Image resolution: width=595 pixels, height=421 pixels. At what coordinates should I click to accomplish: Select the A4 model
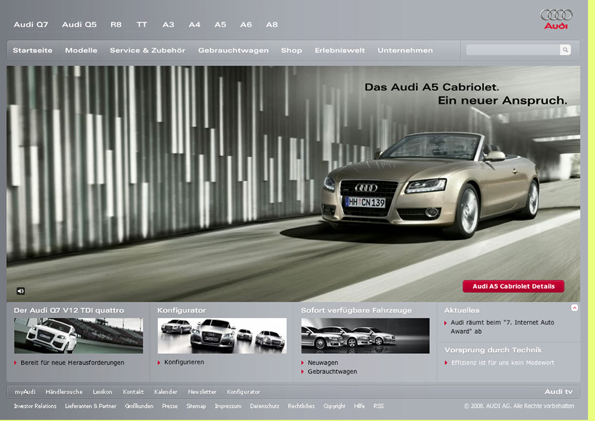194,25
